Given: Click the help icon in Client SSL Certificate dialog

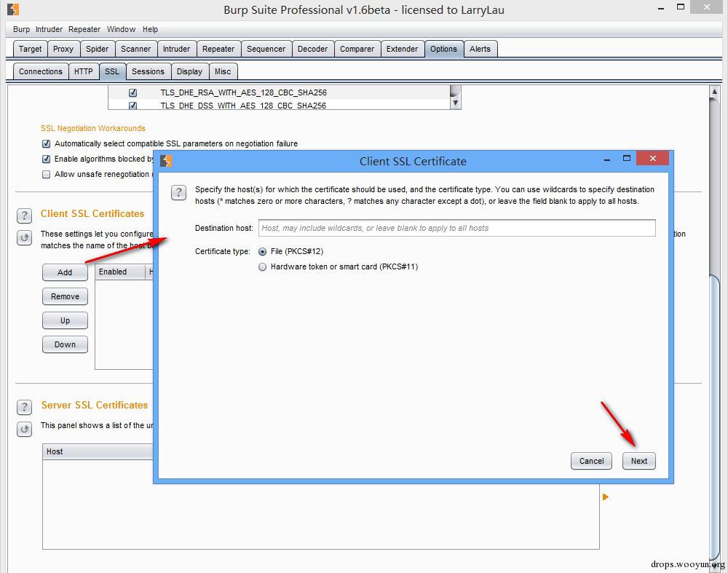Looking at the screenshot, I should click(178, 192).
